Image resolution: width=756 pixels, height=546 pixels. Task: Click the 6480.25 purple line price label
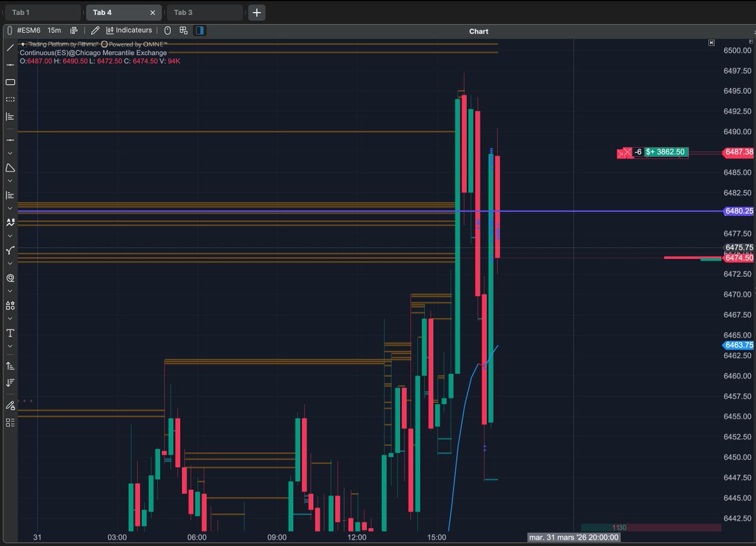click(739, 211)
